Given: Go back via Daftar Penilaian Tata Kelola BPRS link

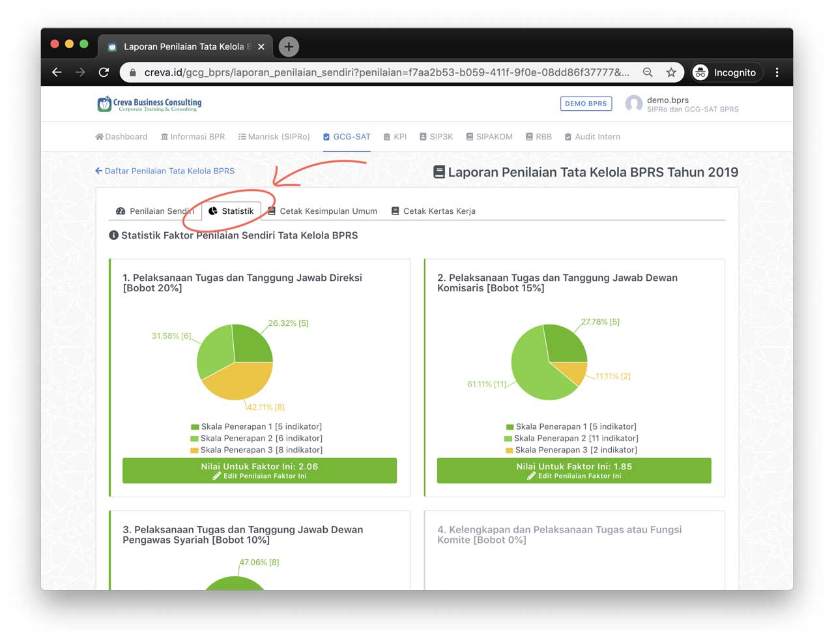Looking at the screenshot, I should [x=165, y=171].
